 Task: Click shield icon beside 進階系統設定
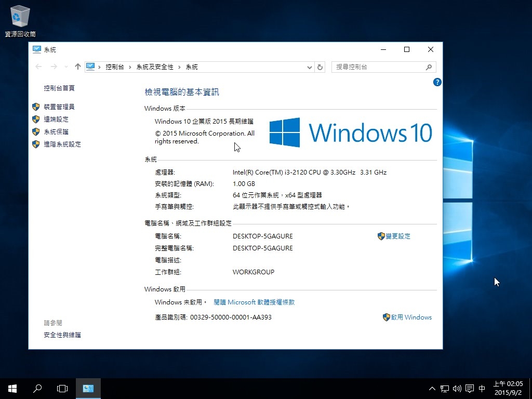tap(36, 144)
